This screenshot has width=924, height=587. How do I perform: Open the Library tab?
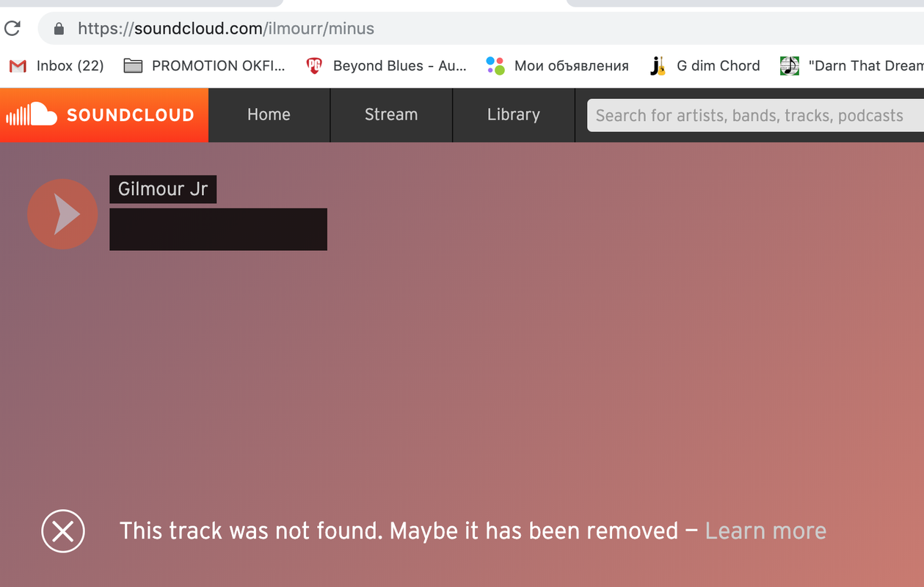(514, 114)
